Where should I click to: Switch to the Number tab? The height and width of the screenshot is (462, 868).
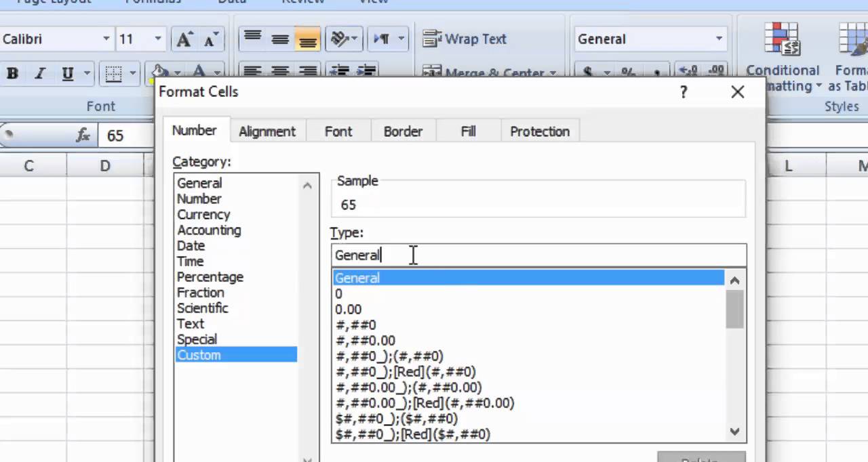pyautogui.click(x=194, y=131)
